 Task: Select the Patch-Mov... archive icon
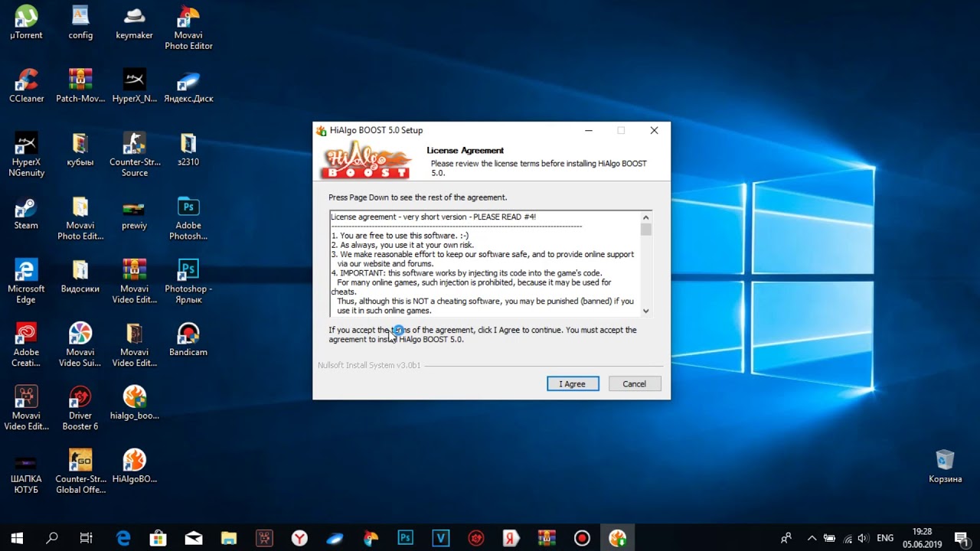80,86
